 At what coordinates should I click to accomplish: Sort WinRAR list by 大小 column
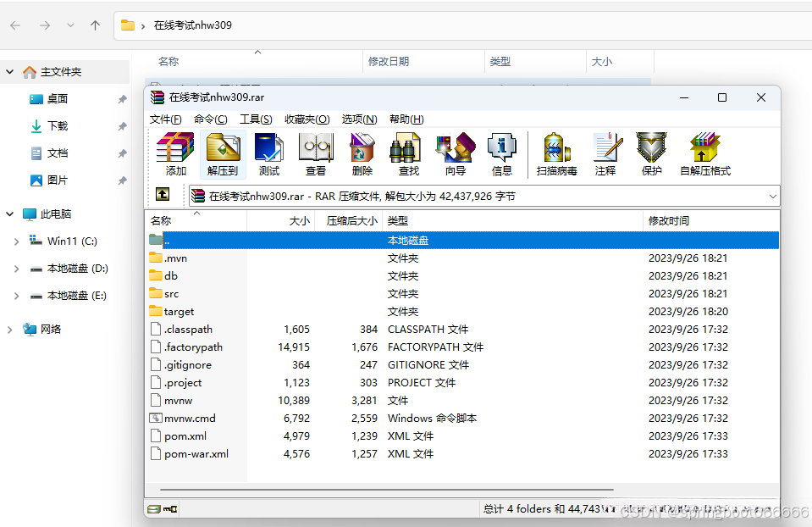point(280,221)
